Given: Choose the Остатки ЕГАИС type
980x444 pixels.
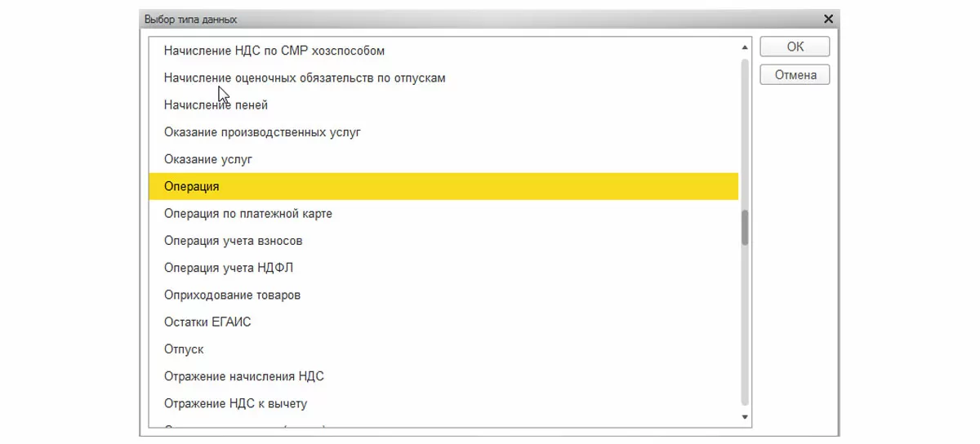Looking at the screenshot, I should (207, 322).
